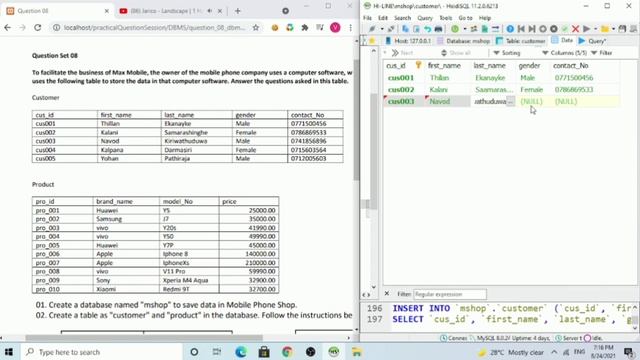Open the Tools menu in HeidiSQL
640x360 pixels.
[446, 18]
